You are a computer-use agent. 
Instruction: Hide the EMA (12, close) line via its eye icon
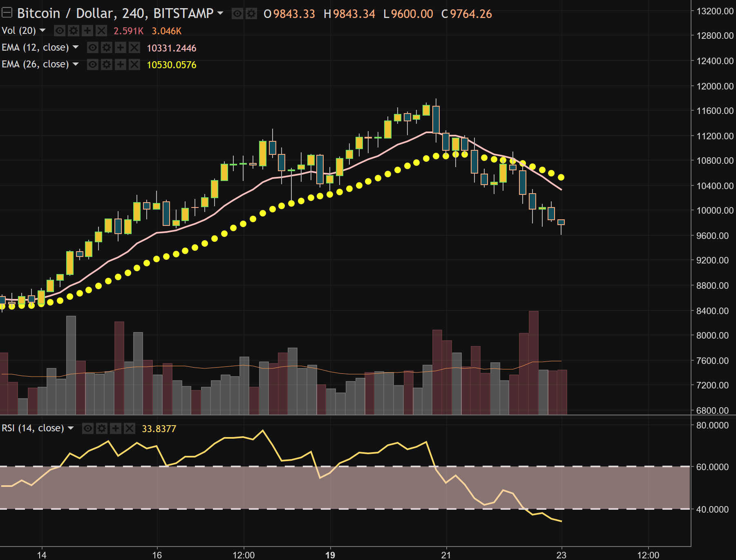point(93,48)
